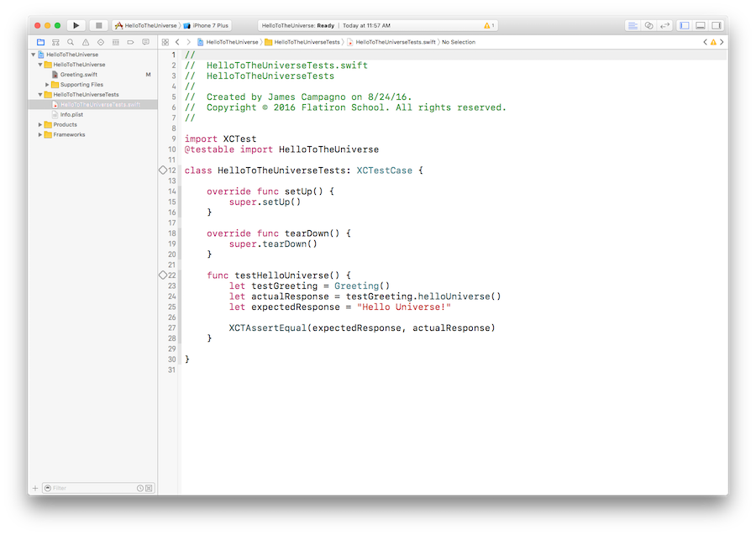
Task: Click No Selection in the jump bar
Action: 459,43
